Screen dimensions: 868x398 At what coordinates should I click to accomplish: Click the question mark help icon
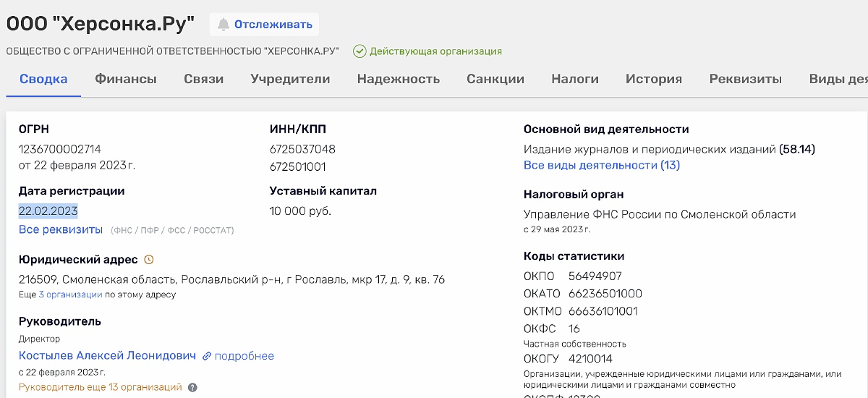pos(192,387)
